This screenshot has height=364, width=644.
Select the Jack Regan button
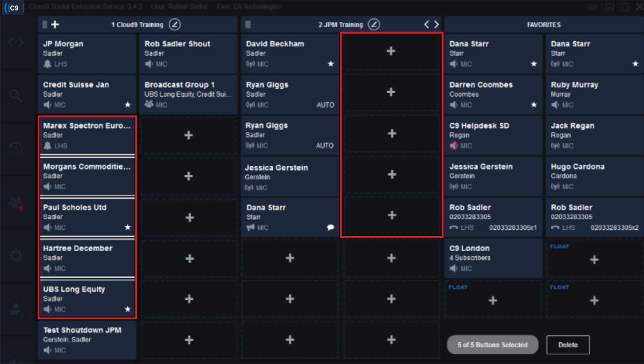(x=595, y=136)
